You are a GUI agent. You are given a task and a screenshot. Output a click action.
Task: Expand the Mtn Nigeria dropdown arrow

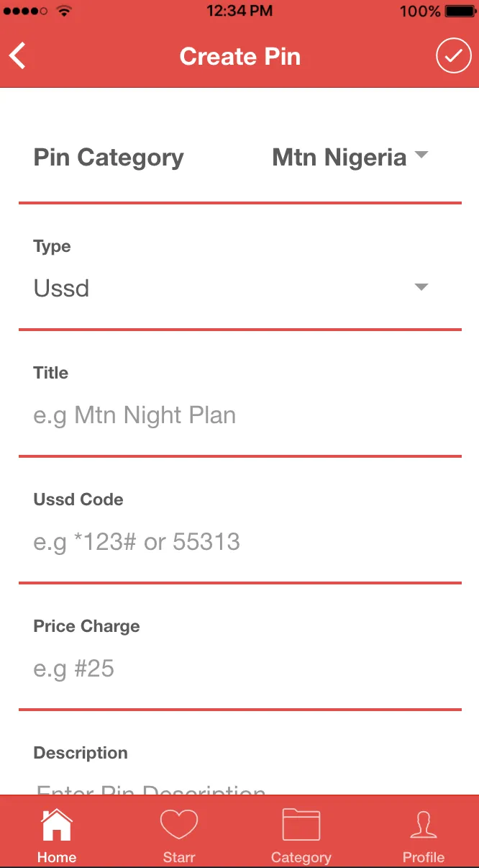(x=421, y=155)
